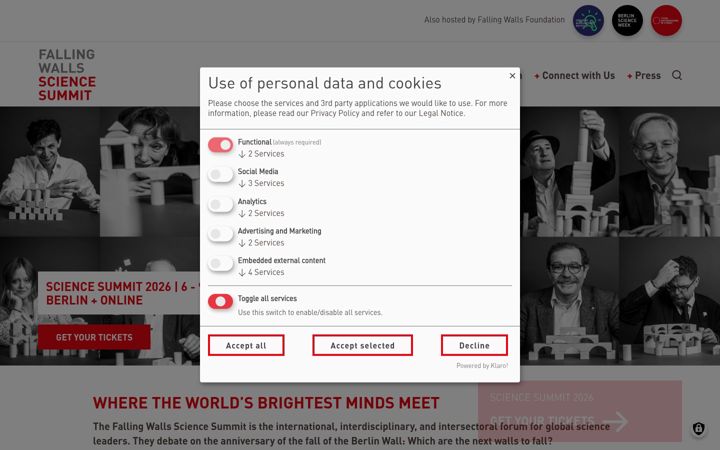Follow the Powered by Klaro link
The image size is (720, 450).
pos(482,366)
